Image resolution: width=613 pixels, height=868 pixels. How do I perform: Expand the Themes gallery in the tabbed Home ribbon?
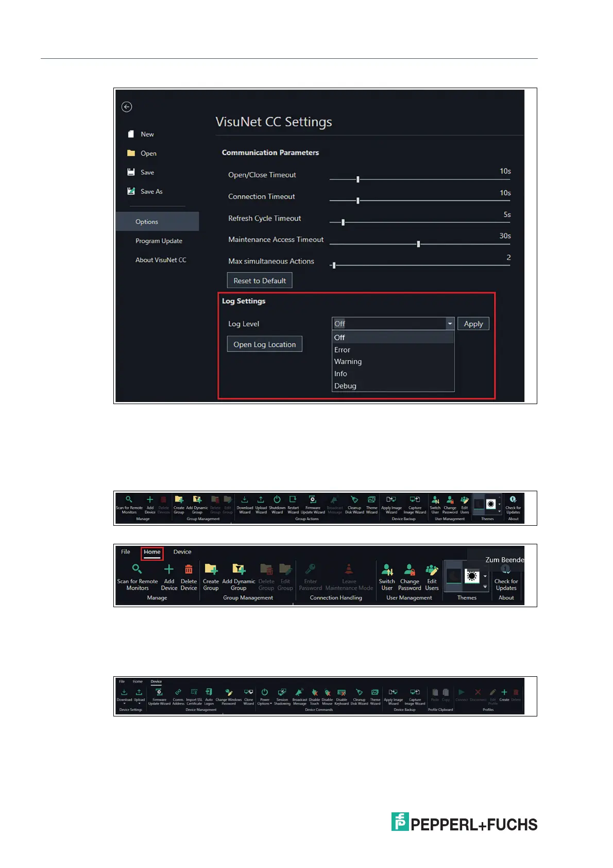tap(485, 587)
